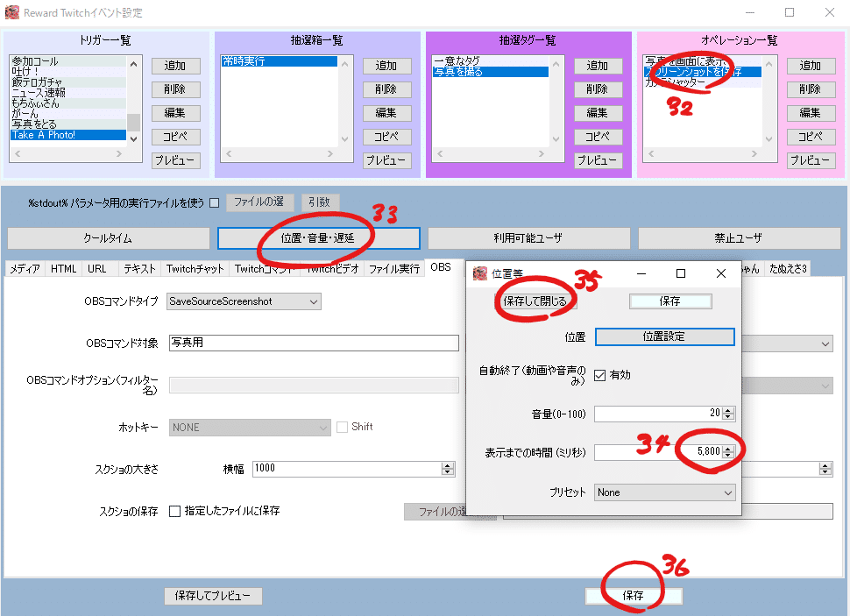
Task: Delete the tag in 抽選タグ一覧
Action: point(598,89)
